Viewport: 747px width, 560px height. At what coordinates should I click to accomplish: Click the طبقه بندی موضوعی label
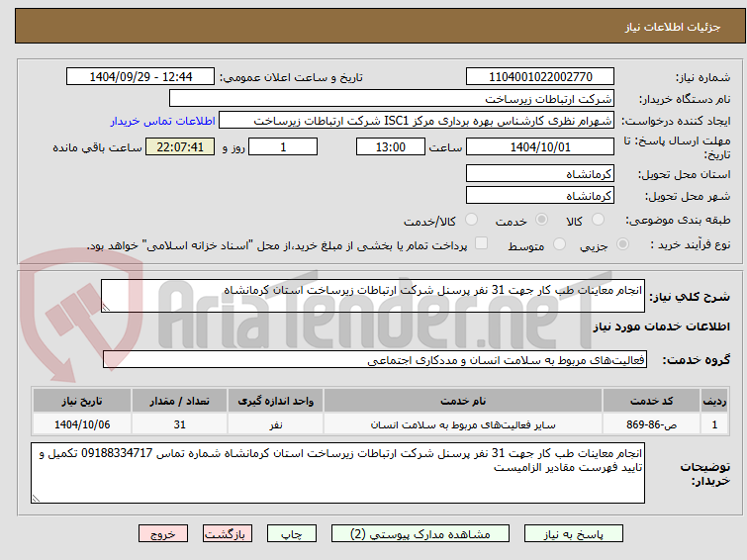[x=678, y=220]
